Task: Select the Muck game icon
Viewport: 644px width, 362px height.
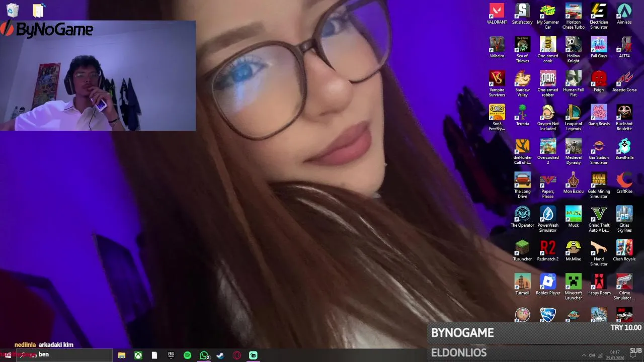Action: click(x=573, y=216)
